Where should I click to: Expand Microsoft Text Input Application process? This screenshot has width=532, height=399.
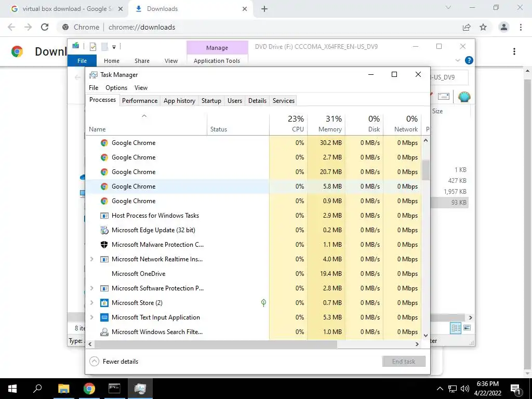click(x=91, y=317)
